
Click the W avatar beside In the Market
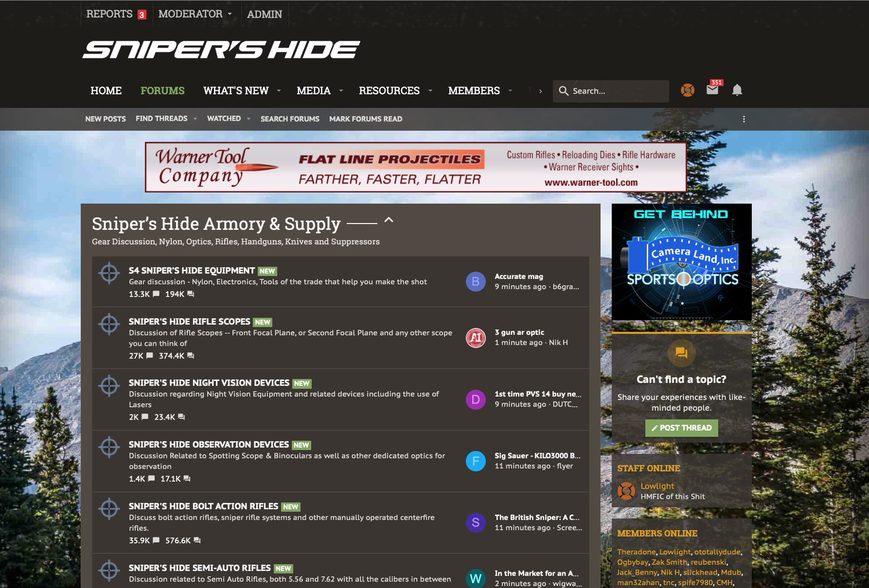(x=476, y=578)
